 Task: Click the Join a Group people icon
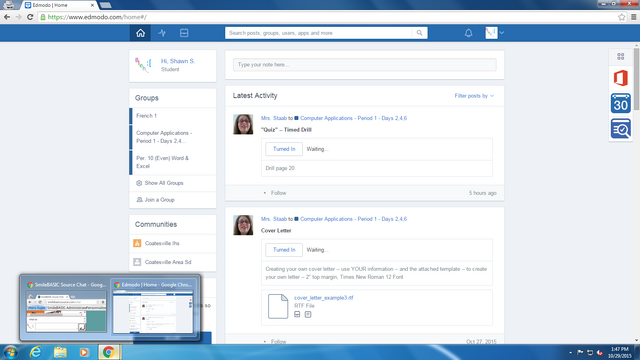[x=139, y=200]
